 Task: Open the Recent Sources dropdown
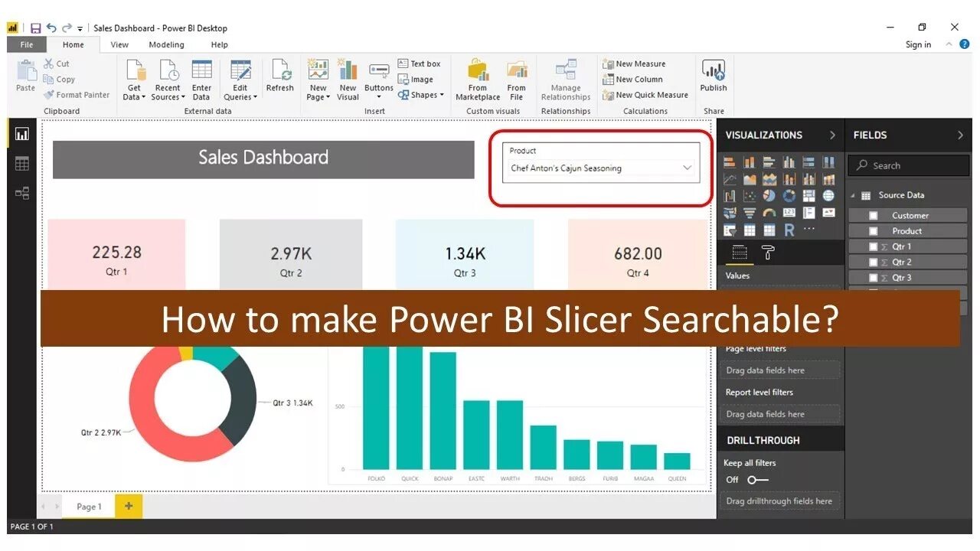tap(167, 82)
